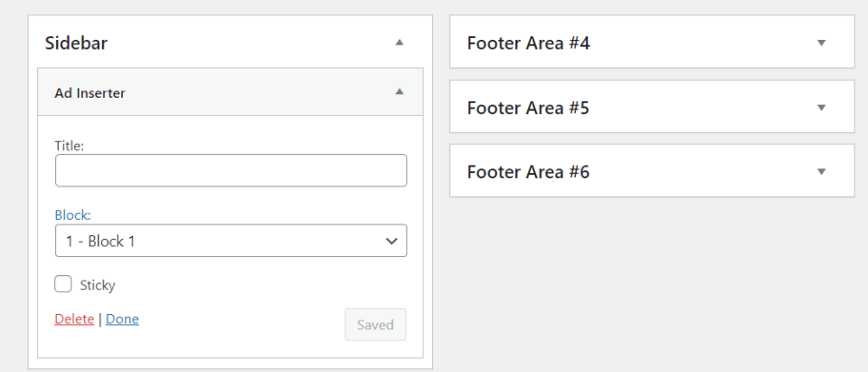Click the Sidebar heading title
The image size is (868, 372).
[77, 43]
